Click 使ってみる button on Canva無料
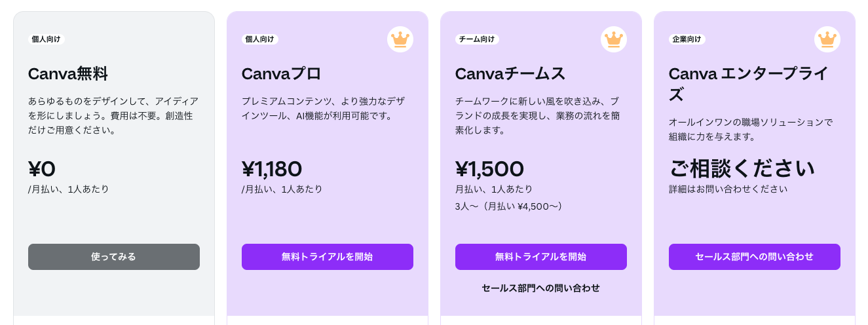 [114, 257]
